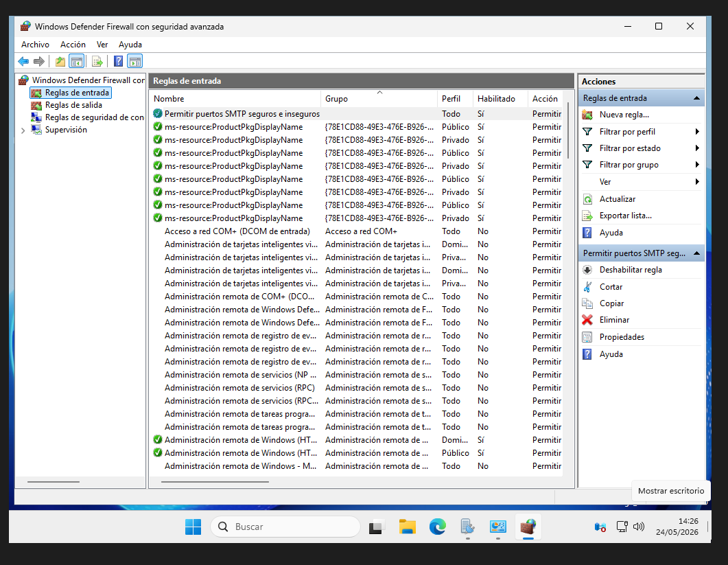Click the Task View taskbar icon
Screen dimensions: 728x565
point(377,527)
